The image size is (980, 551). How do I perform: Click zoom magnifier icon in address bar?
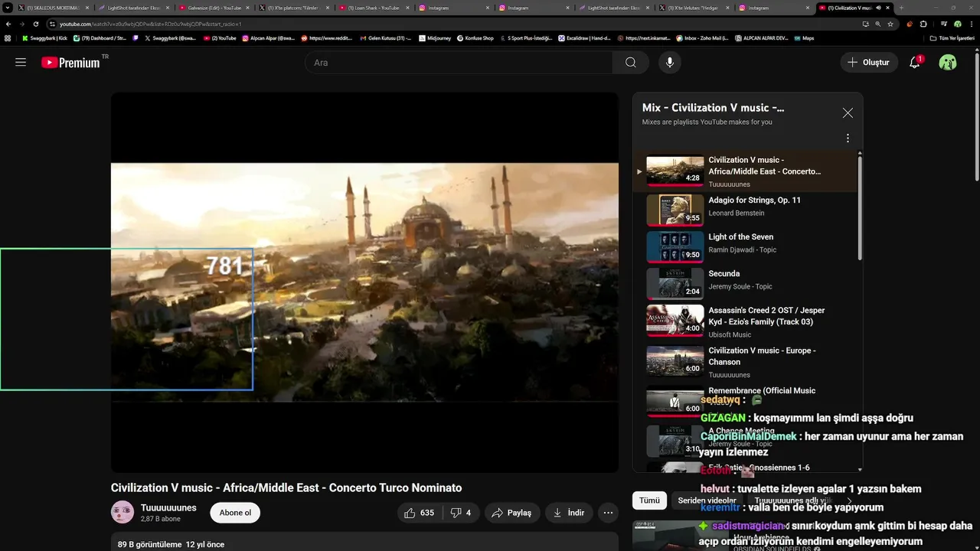point(877,24)
